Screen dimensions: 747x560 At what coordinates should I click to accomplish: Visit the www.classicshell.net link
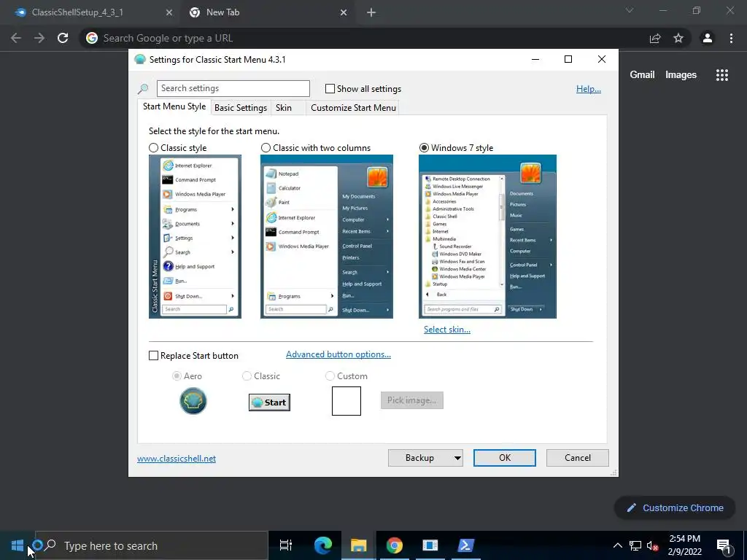click(177, 459)
